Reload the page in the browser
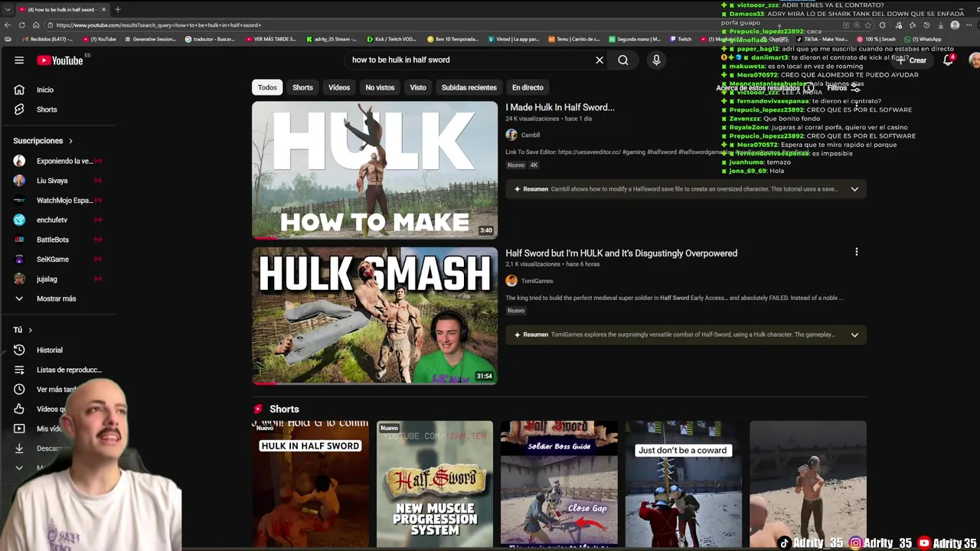Screen dimensions: 980x551 click(21, 25)
